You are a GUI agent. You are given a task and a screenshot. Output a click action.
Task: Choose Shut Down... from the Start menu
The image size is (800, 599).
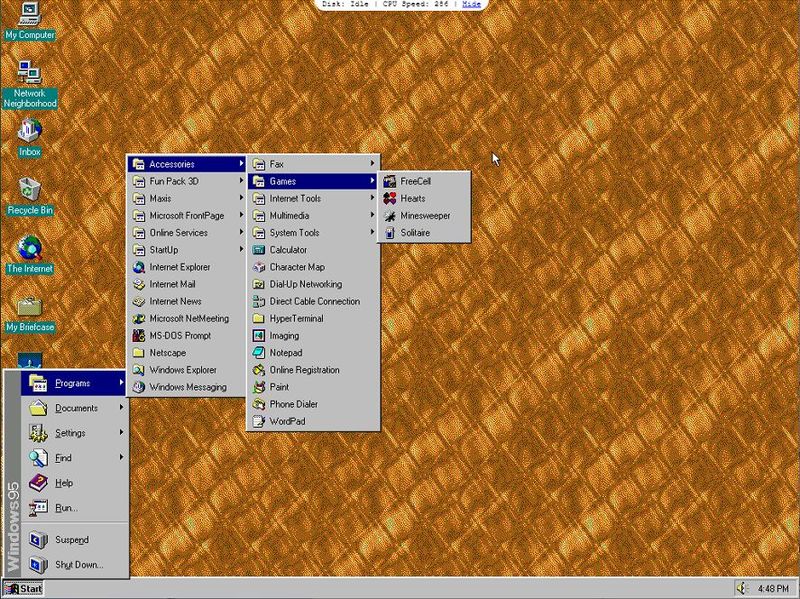point(74,565)
